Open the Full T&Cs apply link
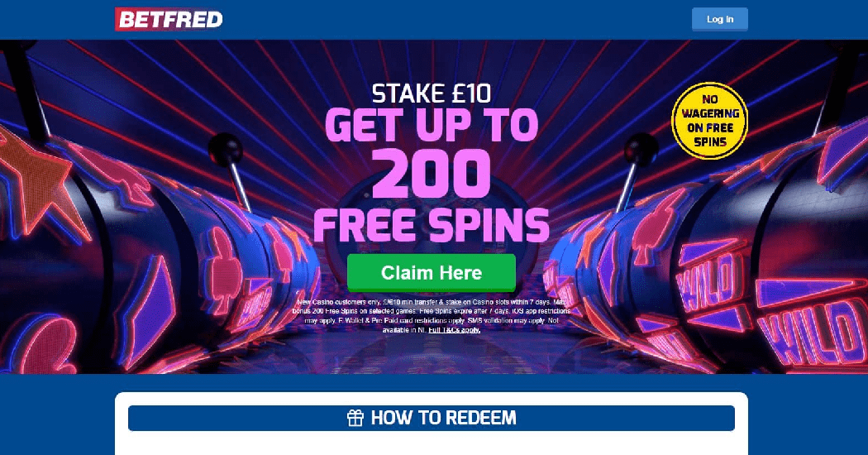Viewport: 868px width, 455px height. pyautogui.click(x=454, y=330)
